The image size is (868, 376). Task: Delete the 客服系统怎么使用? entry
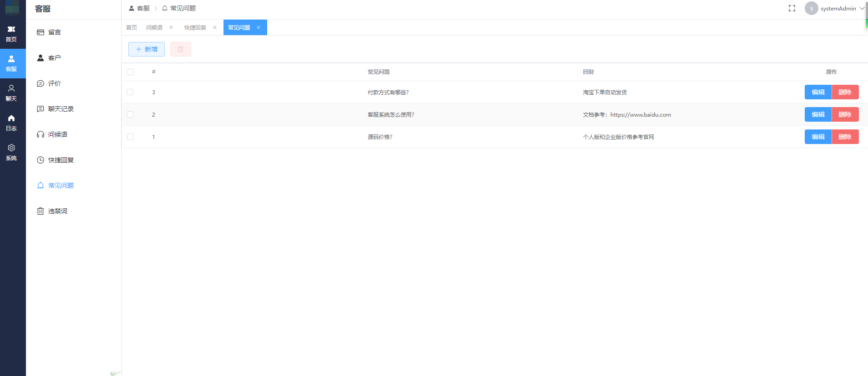click(845, 114)
